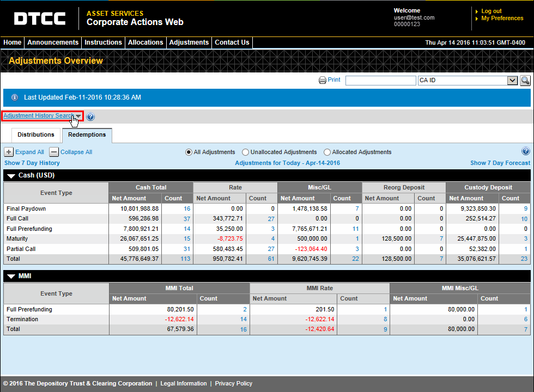Select All Adjustments radio button
This screenshot has width=534, height=392.
click(189, 152)
